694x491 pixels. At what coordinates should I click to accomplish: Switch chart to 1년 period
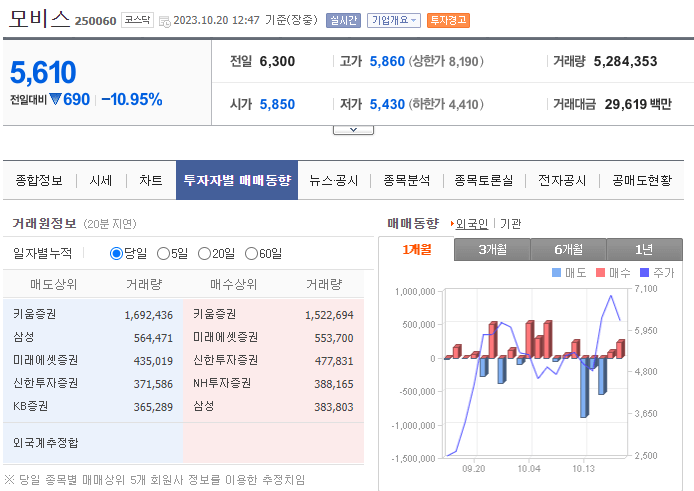pyautogui.click(x=644, y=250)
